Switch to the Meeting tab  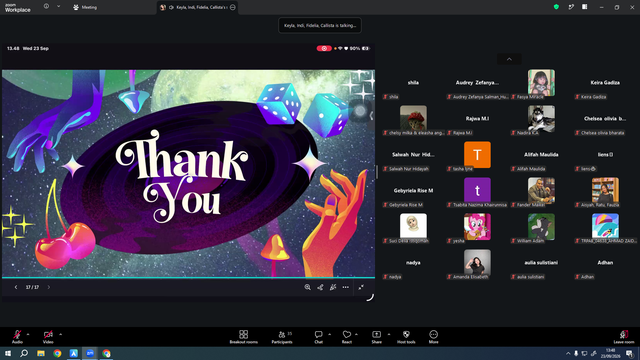[85, 7]
